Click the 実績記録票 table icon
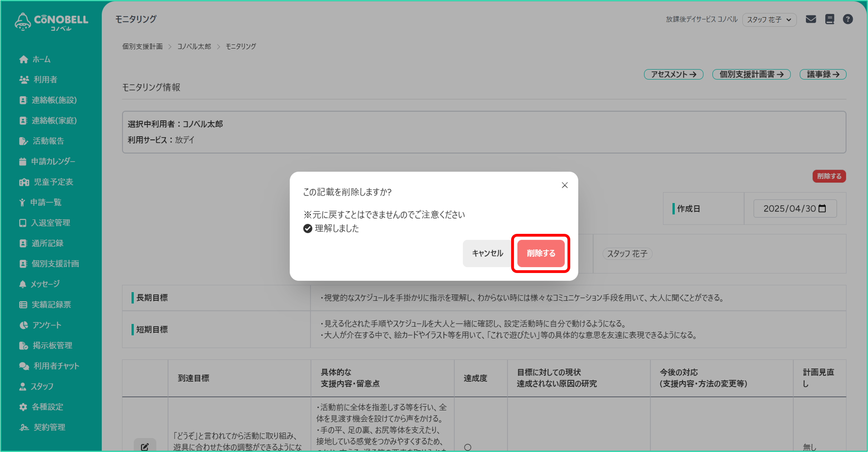Screen dimensions: 868x452 23,305
